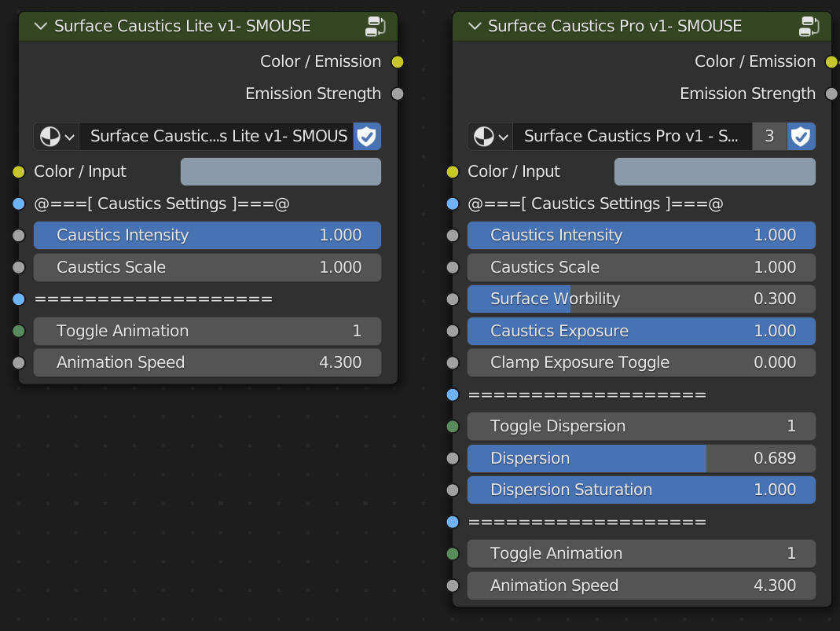Click the Lite node's Color / Emission output socket
This screenshot has width=840, height=631.
(x=398, y=62)
